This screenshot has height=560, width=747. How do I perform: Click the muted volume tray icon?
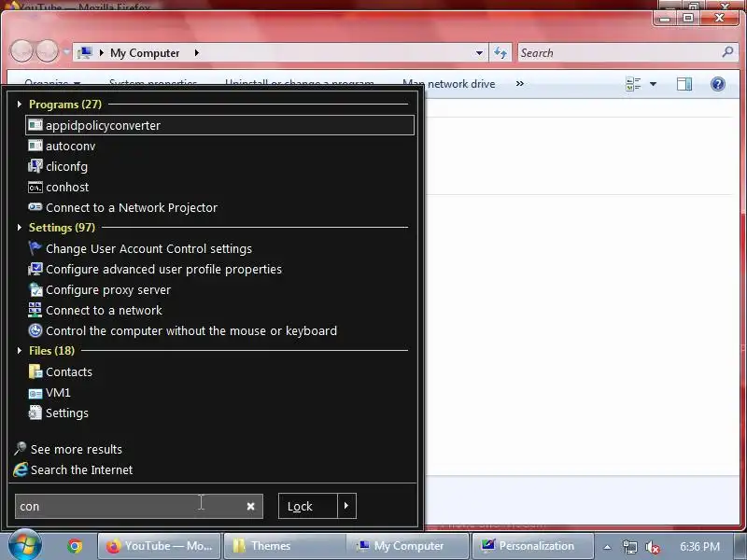(x=652, y=547)
